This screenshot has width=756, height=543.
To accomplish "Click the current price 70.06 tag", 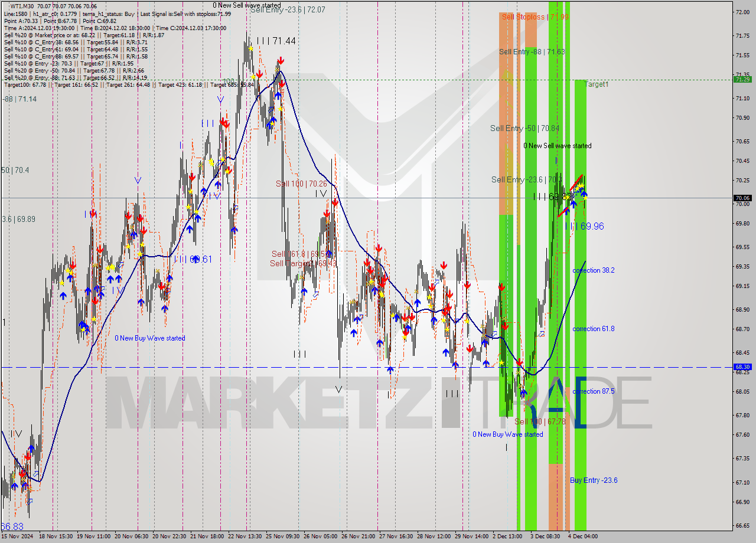I will [x=742, y=198].
